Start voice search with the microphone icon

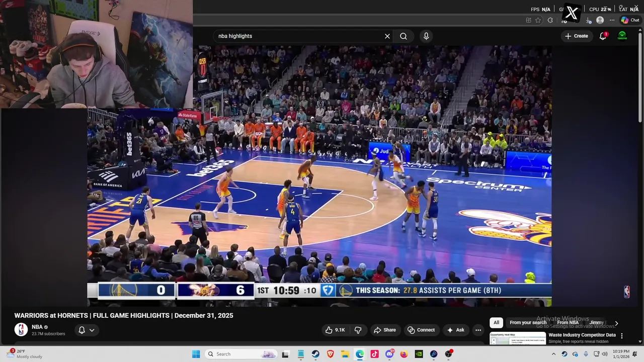(426, 36)
